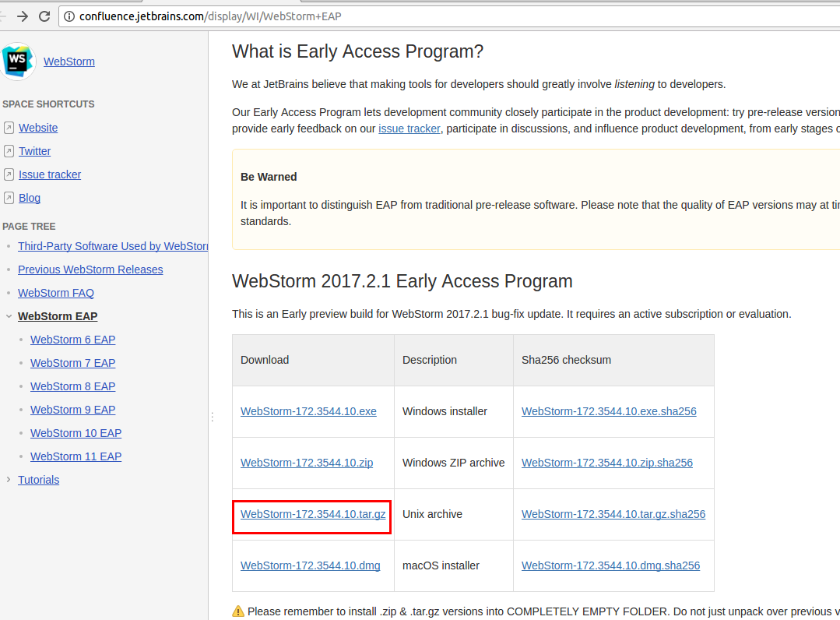Click the sidebar resize handle dots
840x620 pixels.
click(x=213, y=417)
